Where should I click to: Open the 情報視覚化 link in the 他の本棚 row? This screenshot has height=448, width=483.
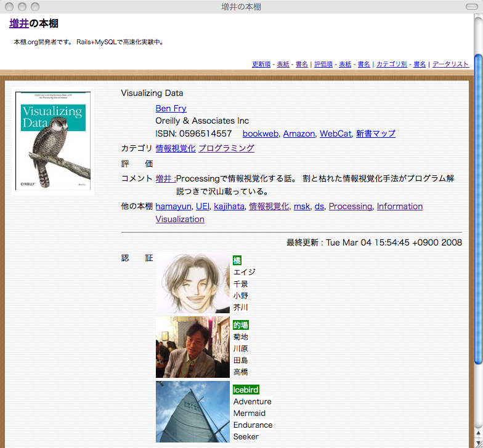pos(269,206)
